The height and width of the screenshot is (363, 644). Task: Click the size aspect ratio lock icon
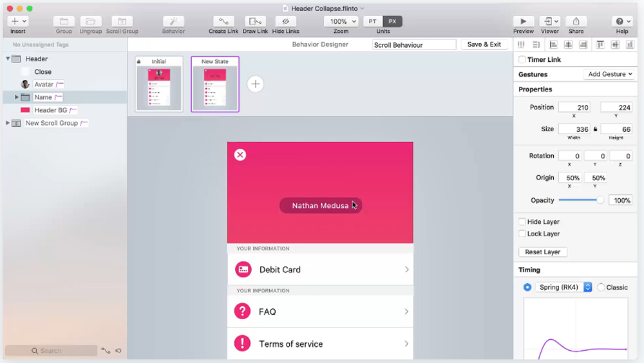[x=595, y=129]
